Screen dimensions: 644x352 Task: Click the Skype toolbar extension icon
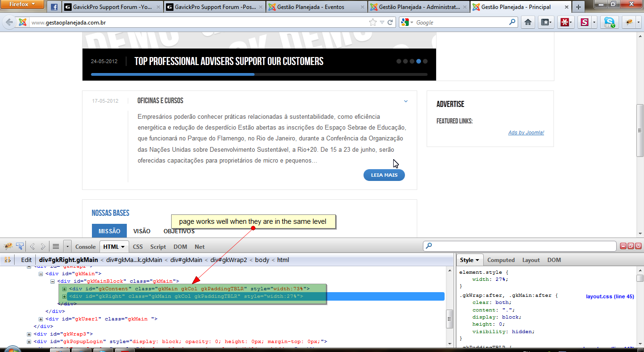[x=610, y=22]
